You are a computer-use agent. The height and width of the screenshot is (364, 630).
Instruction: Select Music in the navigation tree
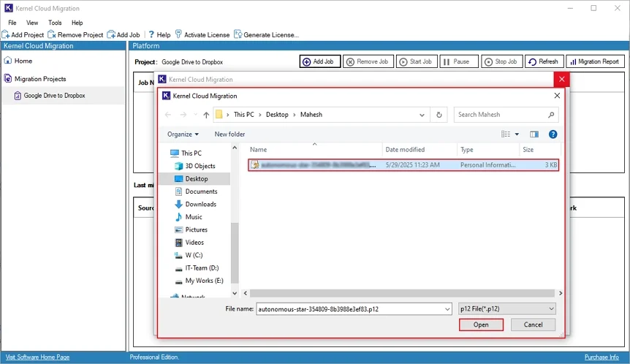pyautogui.click(x=189, y=217)
